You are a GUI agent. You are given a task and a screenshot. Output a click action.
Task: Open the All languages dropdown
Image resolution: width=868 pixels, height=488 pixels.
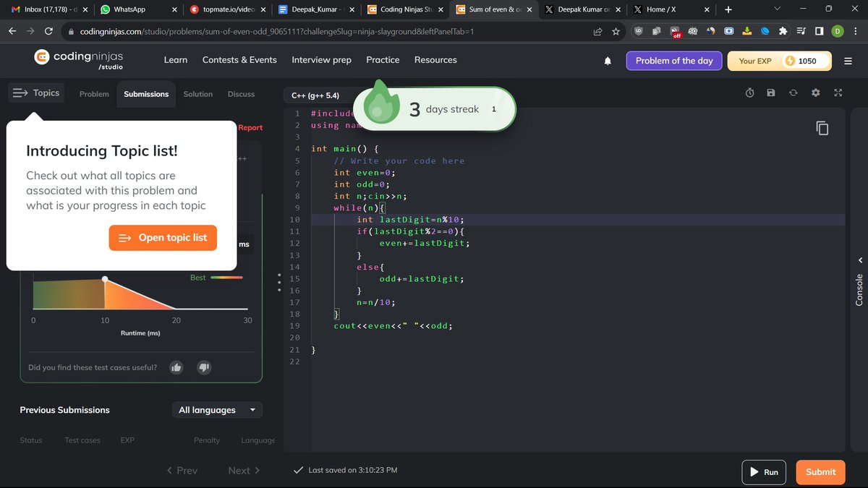217,410
